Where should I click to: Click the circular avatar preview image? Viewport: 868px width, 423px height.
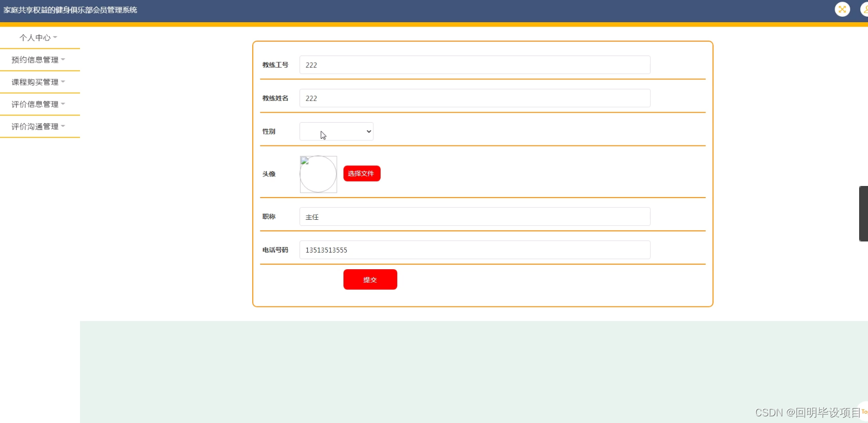(318, 174)
